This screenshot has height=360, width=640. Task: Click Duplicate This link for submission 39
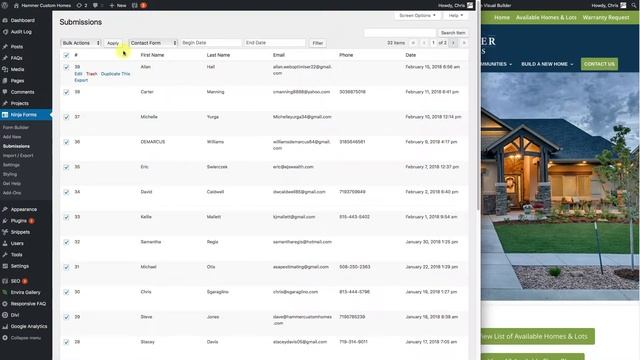(116, 74)
